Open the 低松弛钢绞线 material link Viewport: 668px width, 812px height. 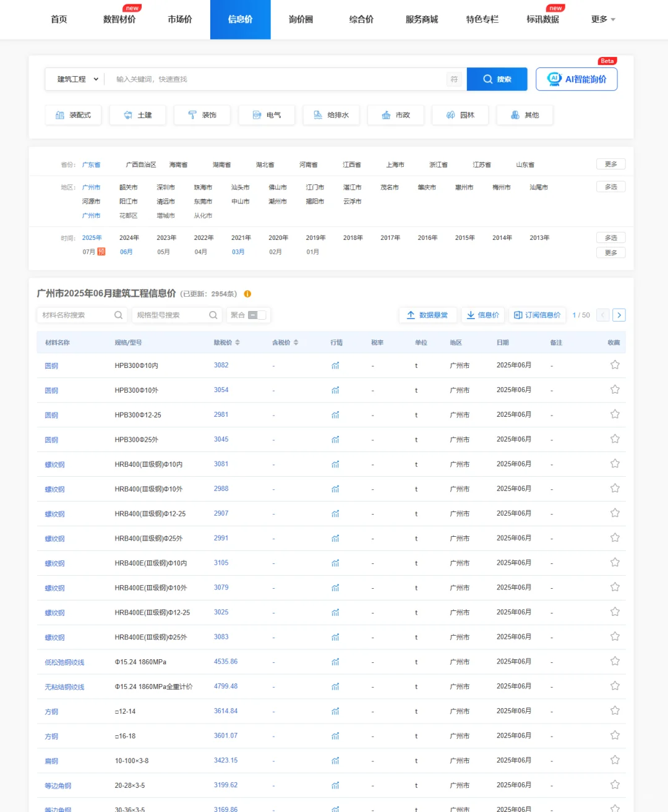tap(64, 661)
